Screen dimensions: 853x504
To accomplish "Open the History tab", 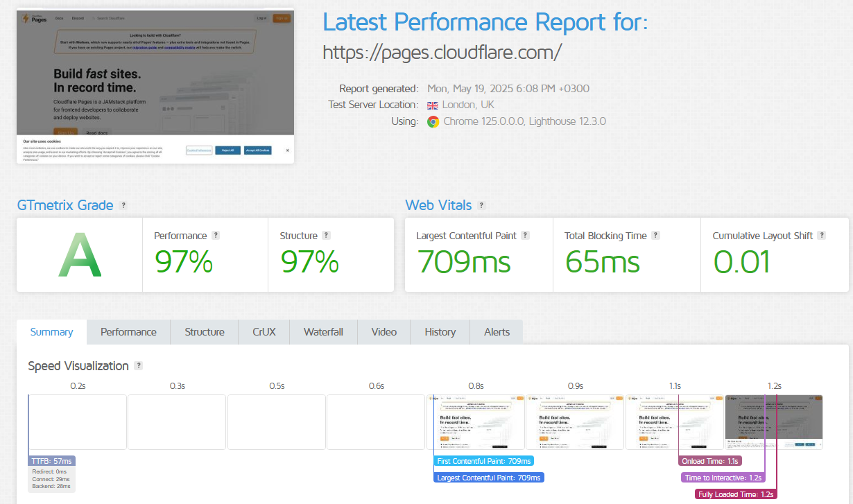I will click(440, 332).
